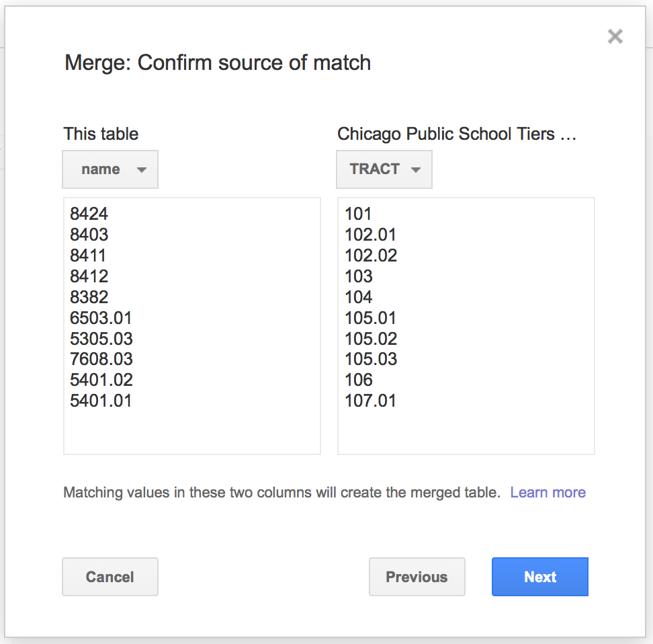Click the arrow on TRACT dropdown
The image size is (653, 644).
click(415, 169)
